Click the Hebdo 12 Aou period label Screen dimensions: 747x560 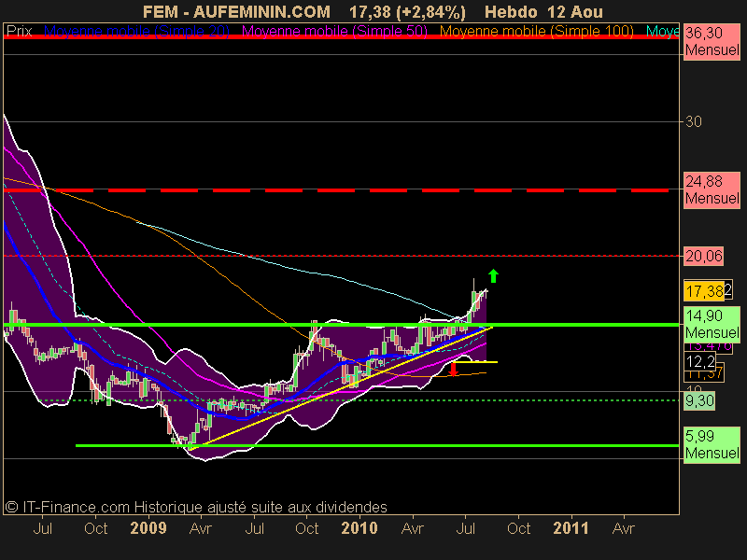543,12
